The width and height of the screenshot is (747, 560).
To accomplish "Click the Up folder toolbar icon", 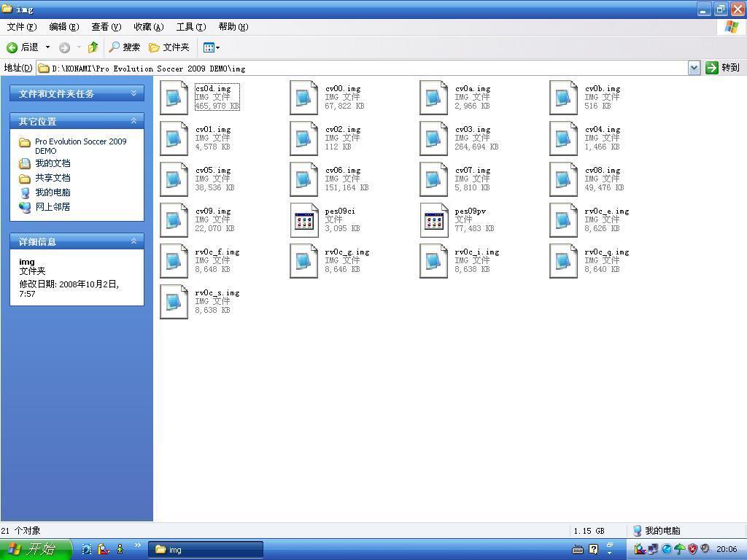I will point(93,47).
